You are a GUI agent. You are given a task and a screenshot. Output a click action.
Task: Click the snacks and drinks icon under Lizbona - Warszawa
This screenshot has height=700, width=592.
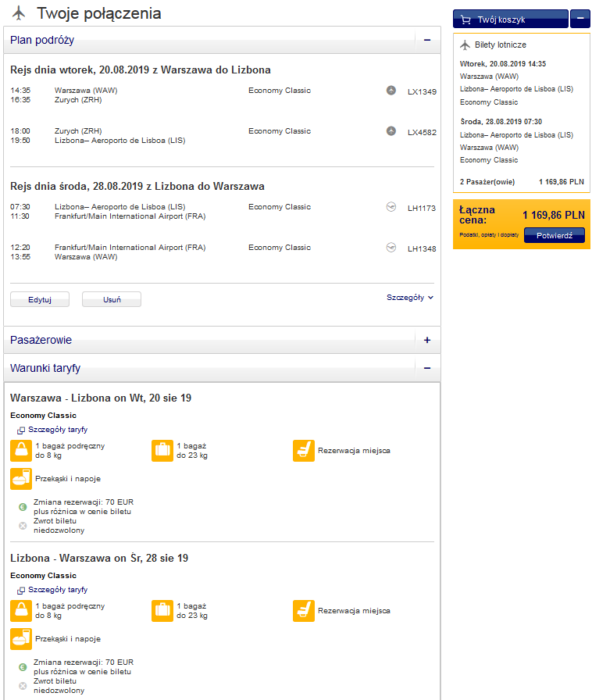coord(21,639)
